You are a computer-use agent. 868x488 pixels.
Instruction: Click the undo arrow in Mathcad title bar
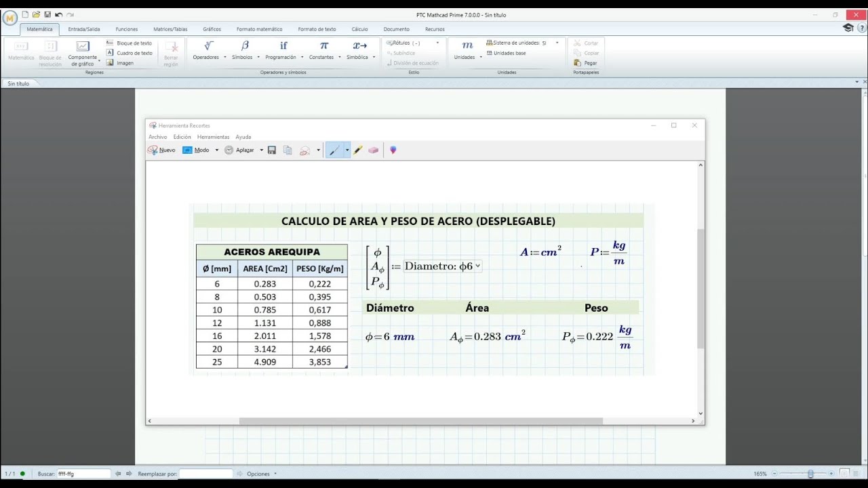58,14
